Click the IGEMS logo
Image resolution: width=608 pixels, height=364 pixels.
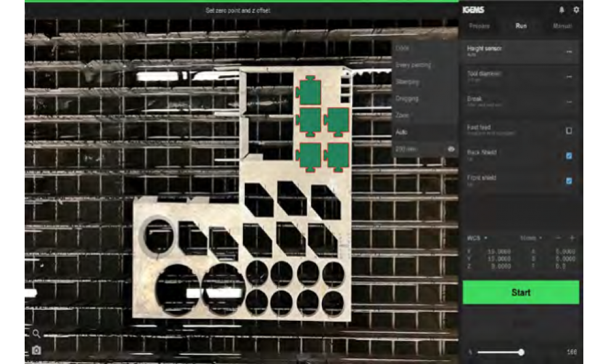(473, 10)
